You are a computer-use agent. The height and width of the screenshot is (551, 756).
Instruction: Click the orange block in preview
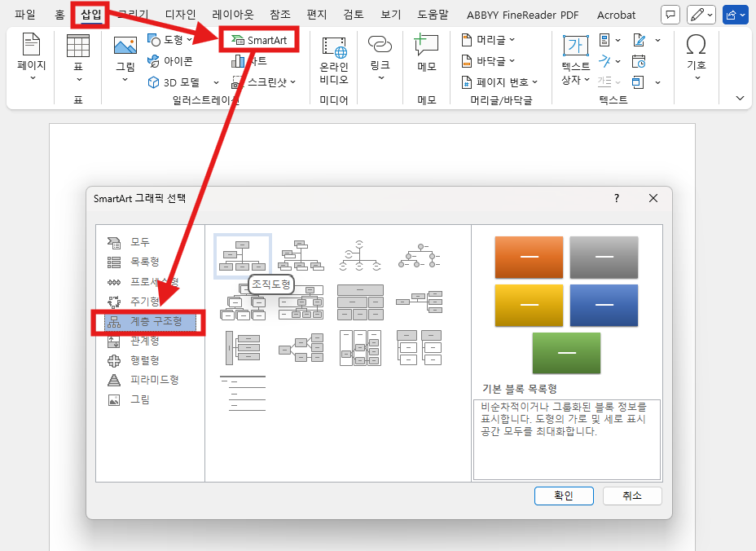529,258
